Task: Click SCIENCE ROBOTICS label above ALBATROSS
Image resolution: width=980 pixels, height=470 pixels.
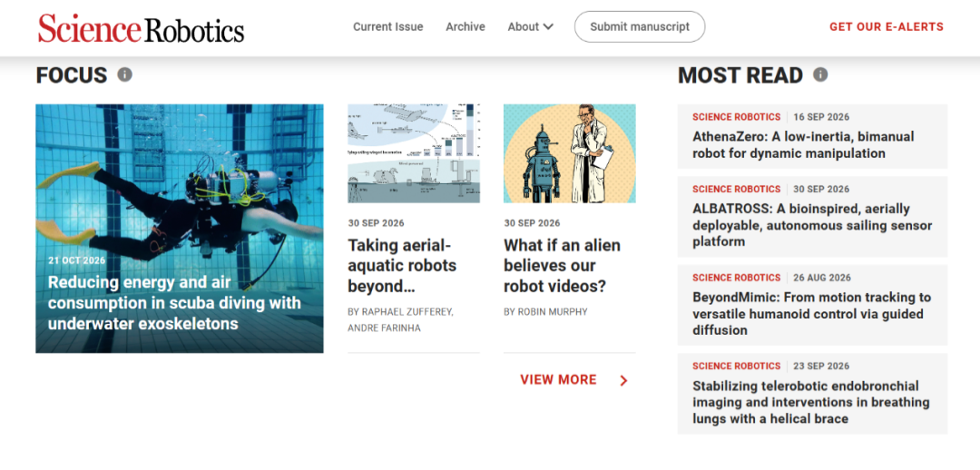Action: 736,189
